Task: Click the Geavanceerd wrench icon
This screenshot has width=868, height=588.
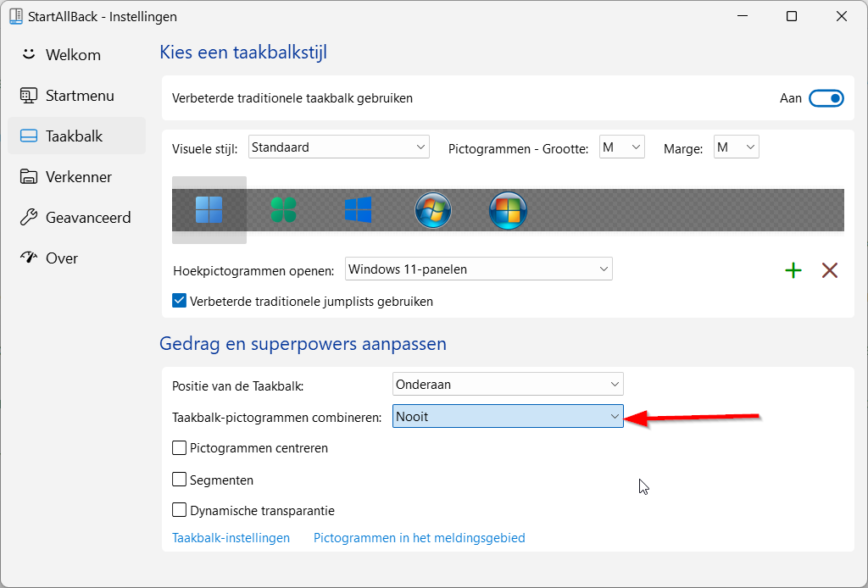Action: point(28,218)
